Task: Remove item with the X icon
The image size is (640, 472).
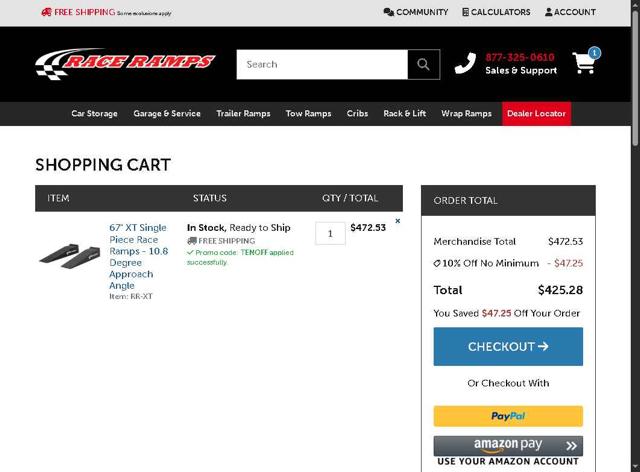Action: [398, 221]
